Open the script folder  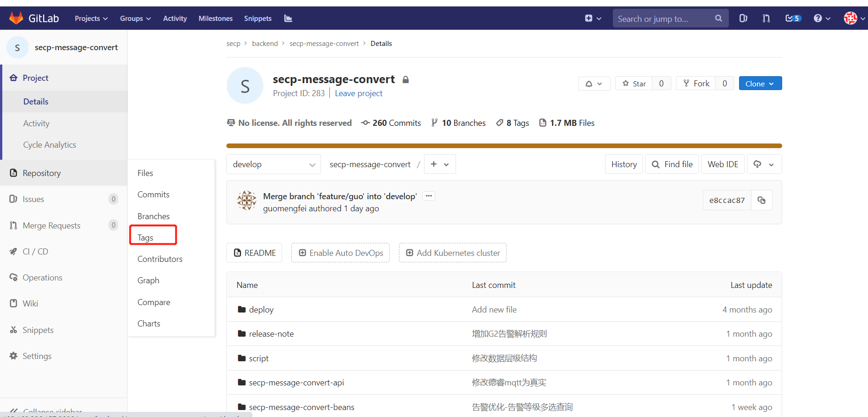click(259, 358)
